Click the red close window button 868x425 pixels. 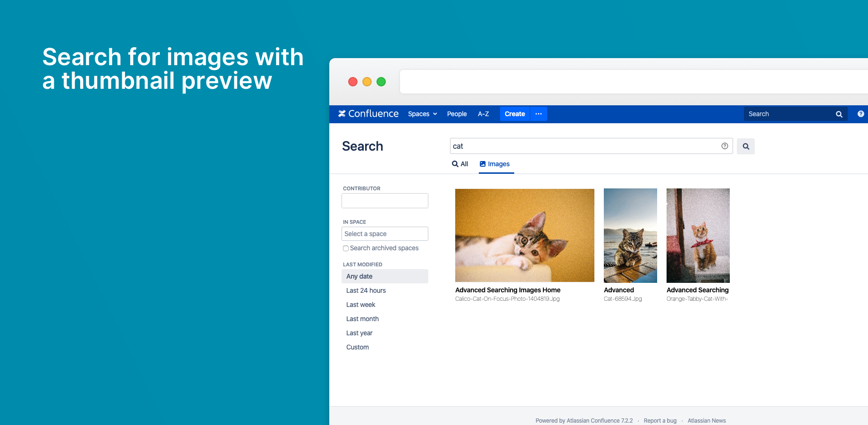[x=353, y=82]
